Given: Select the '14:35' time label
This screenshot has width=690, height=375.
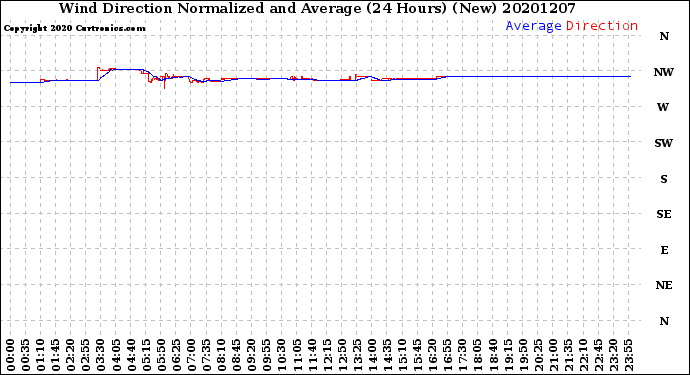Looking at the screenshot, I should click(387, 355).
